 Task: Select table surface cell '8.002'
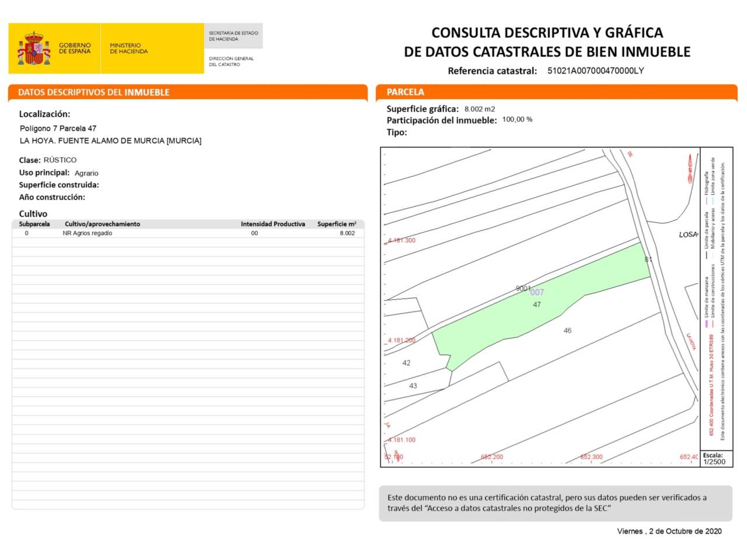(x=347, y=233)
